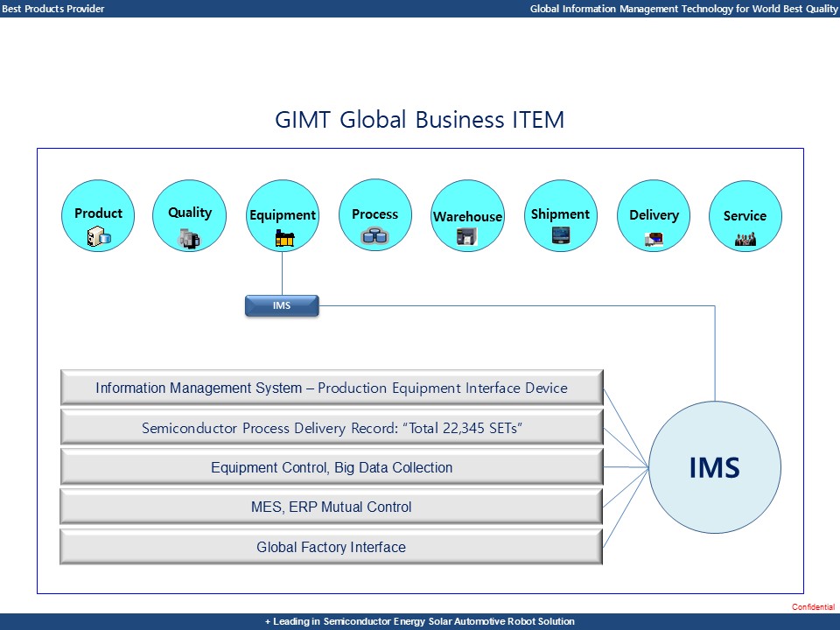
Task: Click the Best Products Provider header text
Action: tap(53, 9)
